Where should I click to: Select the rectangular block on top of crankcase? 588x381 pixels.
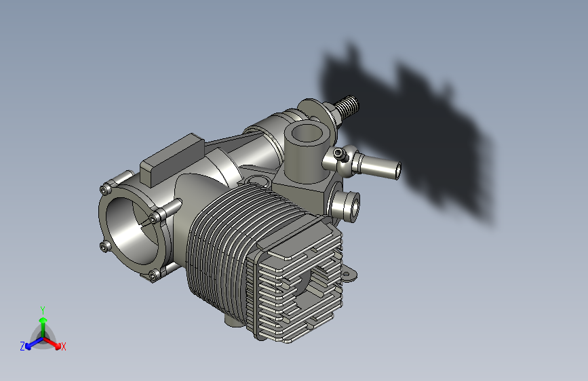click(x=172, y=159)
